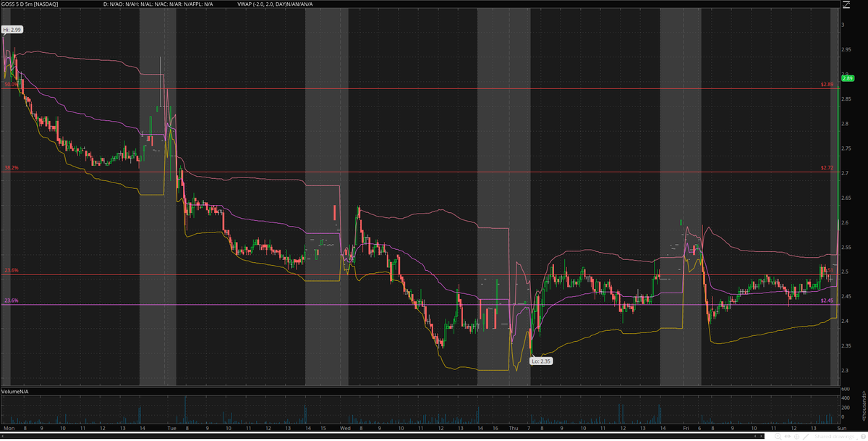
Task: Click the red 23.6% Fibonacci label
Action: 11,270
